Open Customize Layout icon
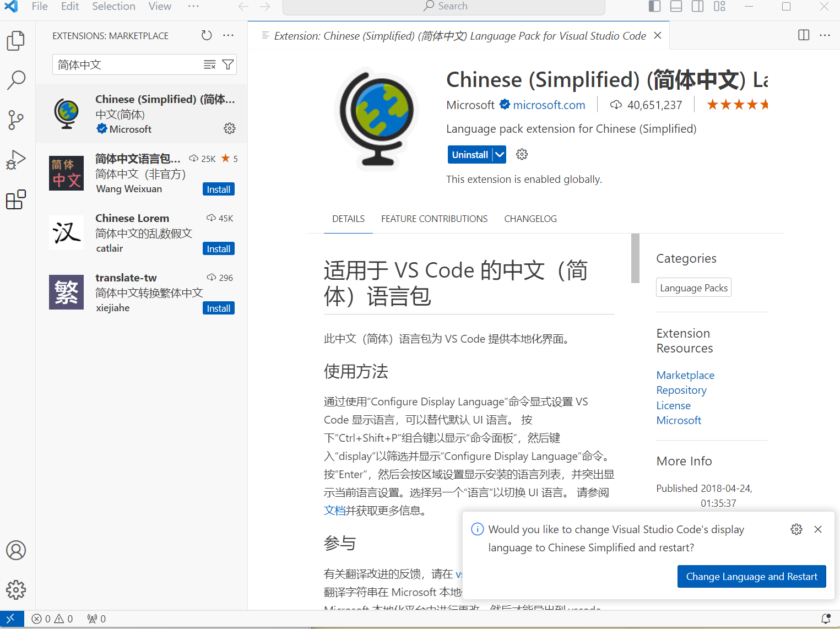Screen dimensions: 840x629 click(719, 6)
